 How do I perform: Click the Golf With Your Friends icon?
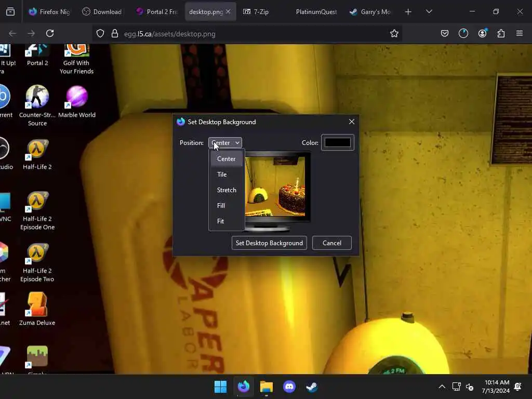pos(77,59)
